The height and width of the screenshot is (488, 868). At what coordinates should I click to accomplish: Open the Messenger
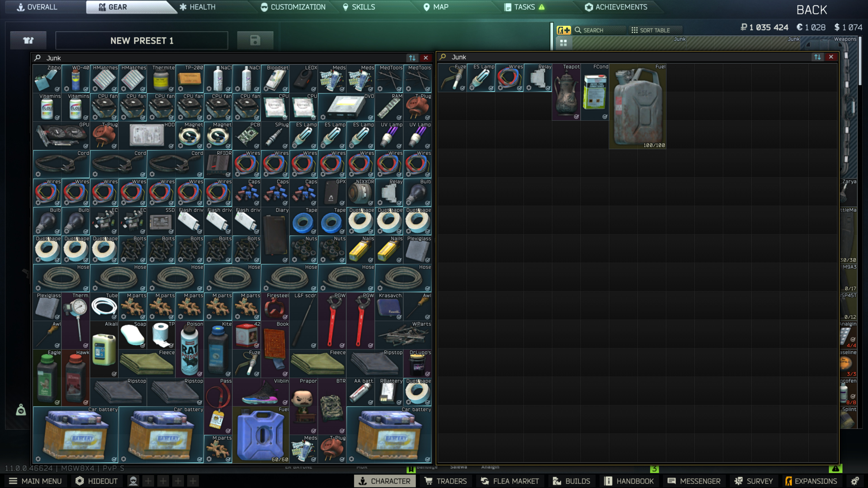[x=694, y=481]
